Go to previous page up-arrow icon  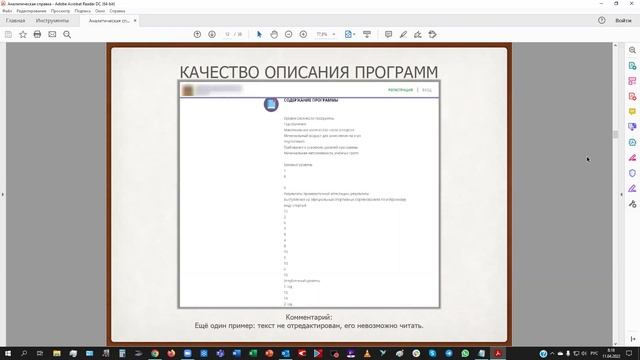(x=197, y=35)
